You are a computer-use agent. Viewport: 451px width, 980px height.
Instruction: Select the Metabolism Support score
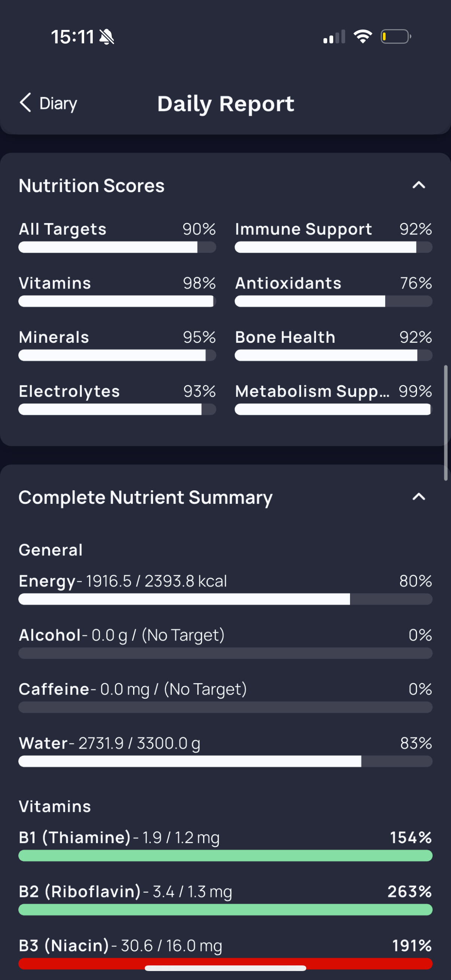click(x=334, y=399)
